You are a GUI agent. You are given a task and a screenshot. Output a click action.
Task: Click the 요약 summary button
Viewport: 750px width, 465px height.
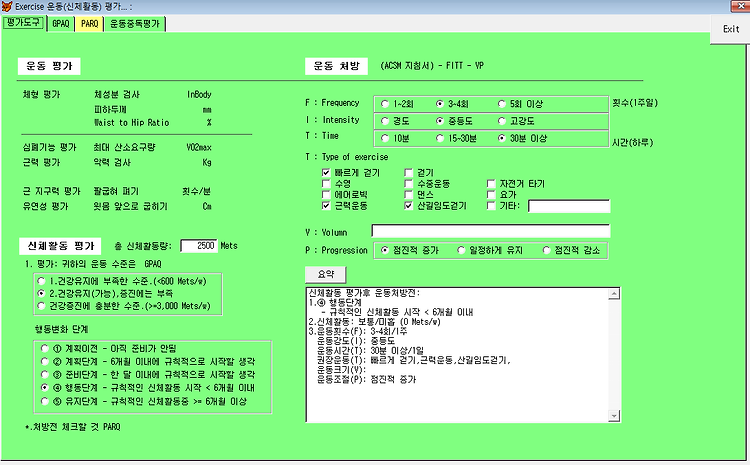[326, 275]
